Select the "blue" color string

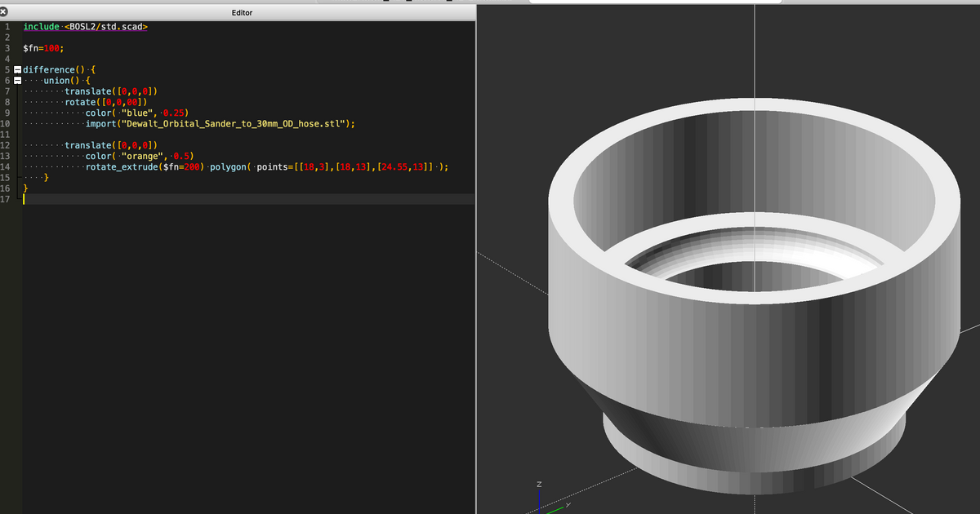coord(137,113)
